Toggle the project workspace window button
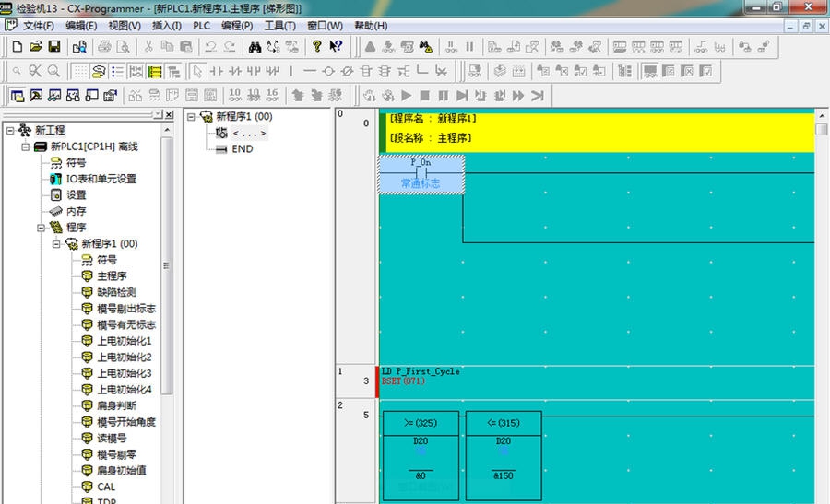 click(17, 95)
